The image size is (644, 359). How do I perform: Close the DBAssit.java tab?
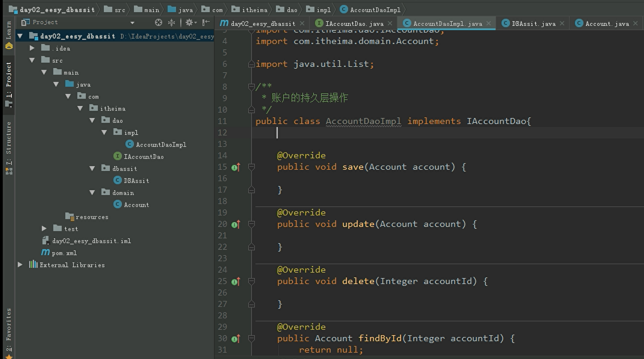coord(562,23)
